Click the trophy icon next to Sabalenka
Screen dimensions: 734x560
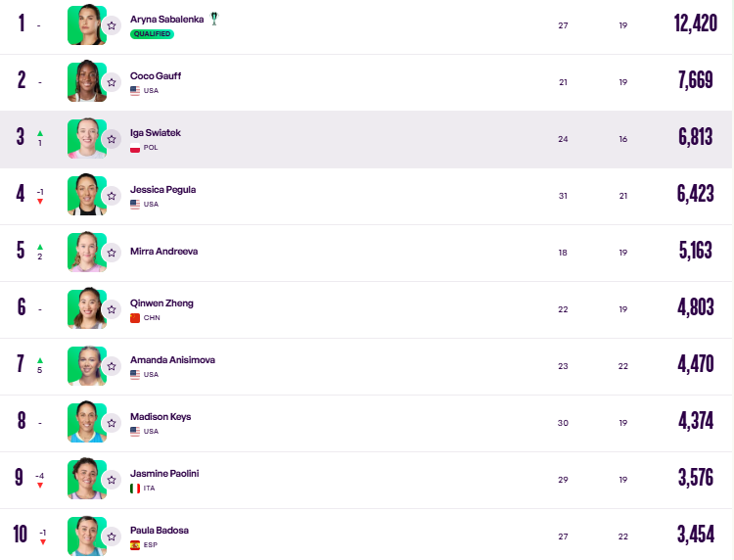point(214,19)
